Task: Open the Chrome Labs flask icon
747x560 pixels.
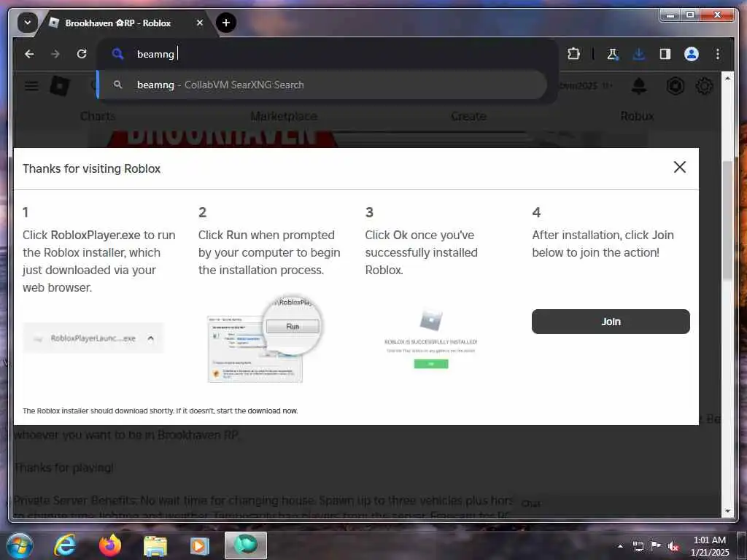Action: point(612,54)
